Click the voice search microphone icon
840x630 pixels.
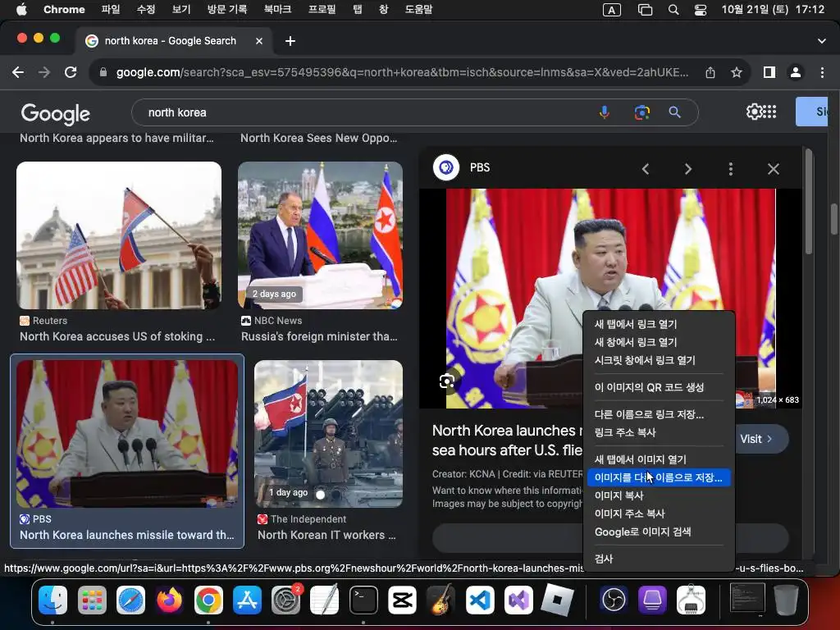(605, 112)
